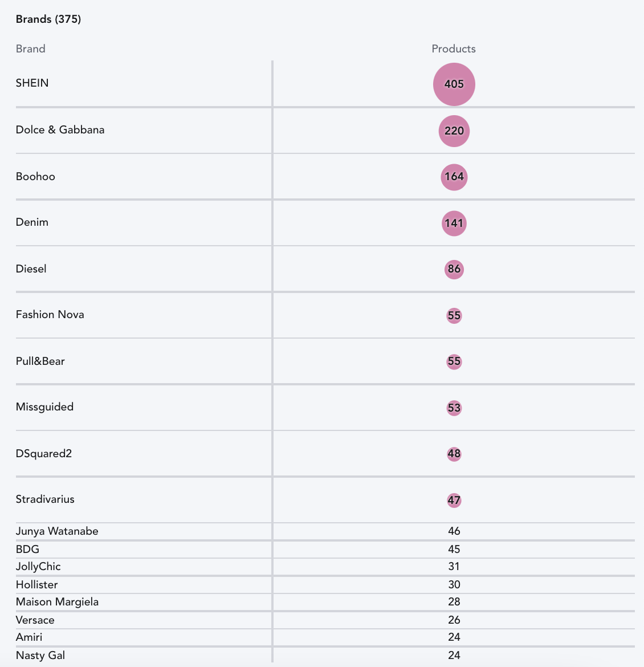Click the Stradivarius brand name
This screenshot has width=644, height=667.
(x=45, y=499)
